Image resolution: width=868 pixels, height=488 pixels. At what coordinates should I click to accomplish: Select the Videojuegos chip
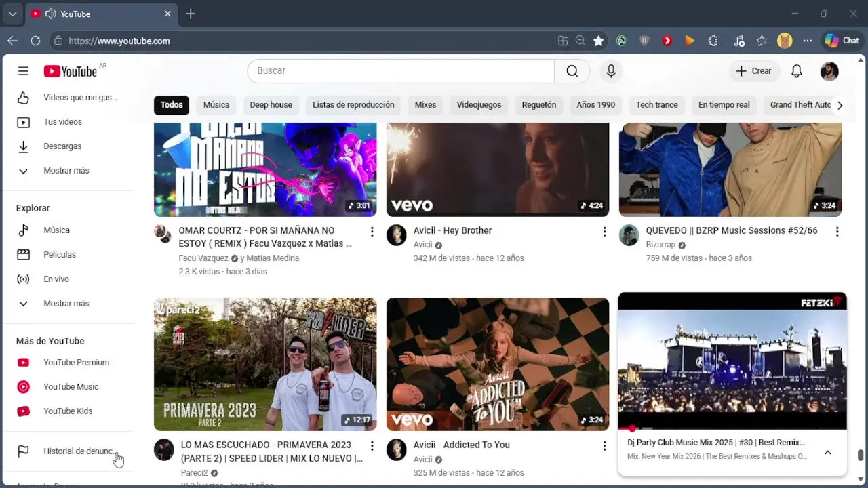point(479,105)
